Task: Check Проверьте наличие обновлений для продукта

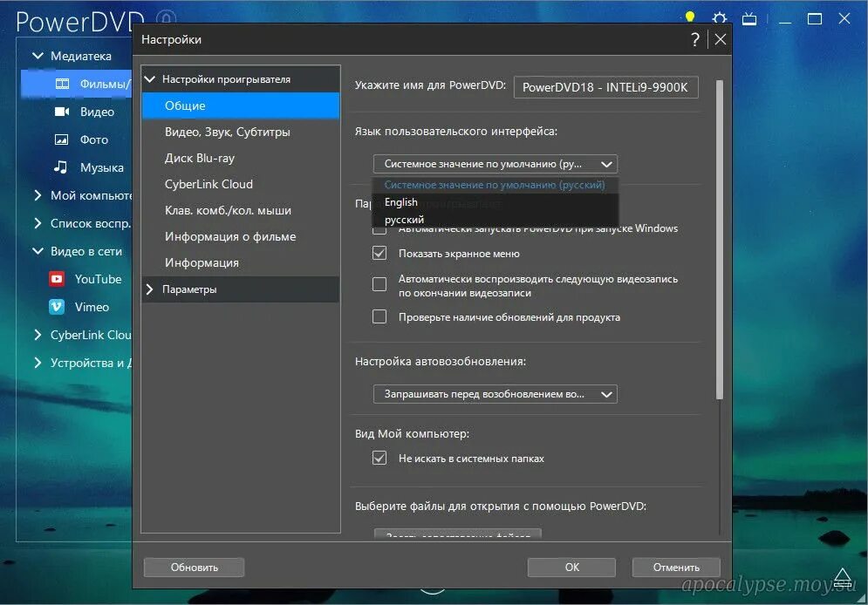Action: coord(379,316)
